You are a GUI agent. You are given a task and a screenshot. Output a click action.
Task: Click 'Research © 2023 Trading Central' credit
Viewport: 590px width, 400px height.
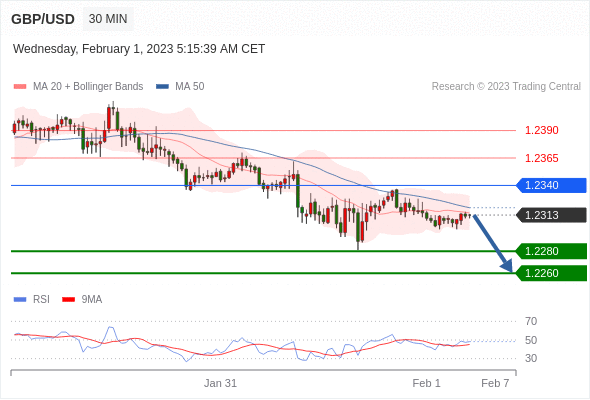tap(506, 87)
